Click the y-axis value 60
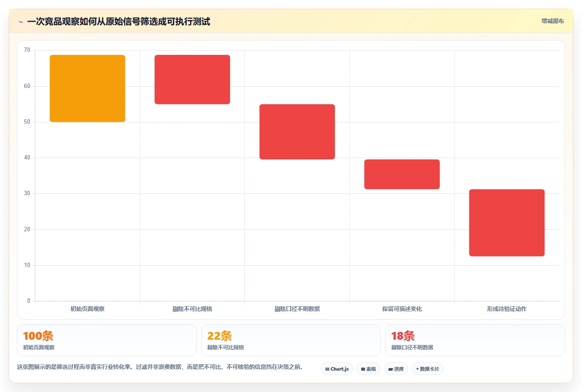The height and width of the screenshot is (392, 582). click(27, 86)
